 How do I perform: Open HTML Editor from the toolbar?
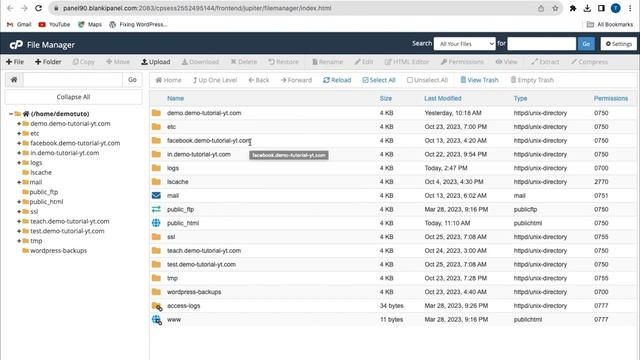pos(407,62)
